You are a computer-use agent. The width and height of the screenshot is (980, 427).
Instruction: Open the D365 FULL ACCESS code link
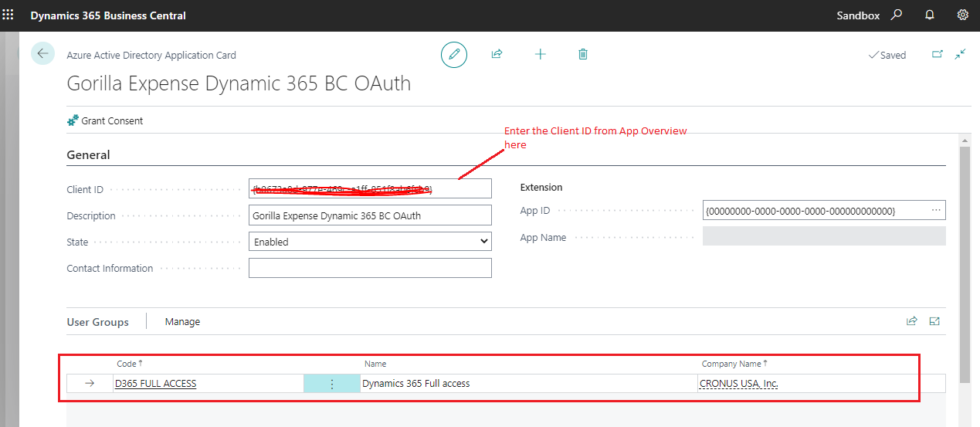coord(155,384)
